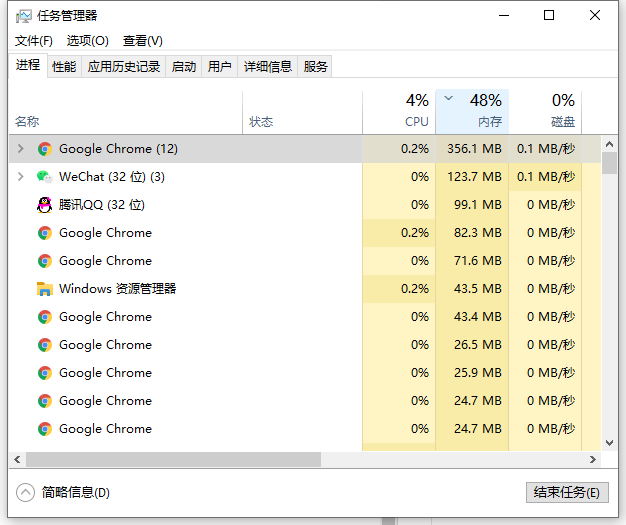Switch to the 性能 tab

click(64, 67)
